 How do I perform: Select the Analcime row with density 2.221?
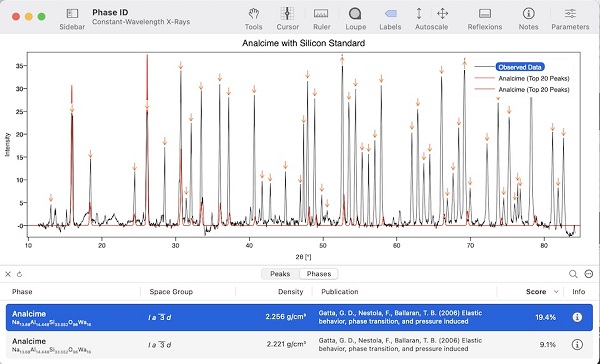click(x=299, y=344)
